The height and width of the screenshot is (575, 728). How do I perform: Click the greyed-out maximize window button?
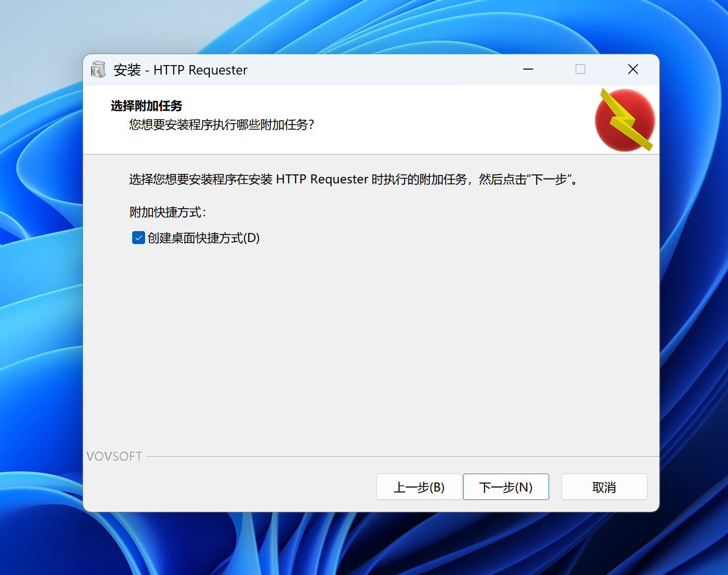click(x=580, y=70)
